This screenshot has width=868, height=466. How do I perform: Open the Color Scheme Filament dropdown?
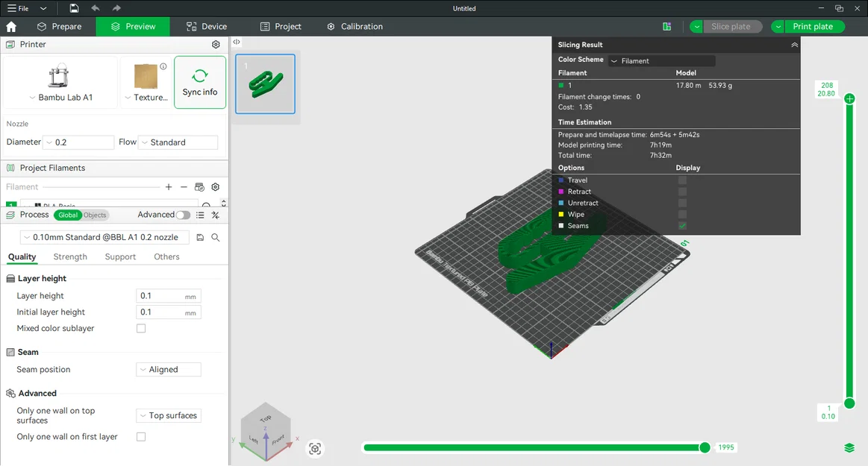tap(661, 61)
